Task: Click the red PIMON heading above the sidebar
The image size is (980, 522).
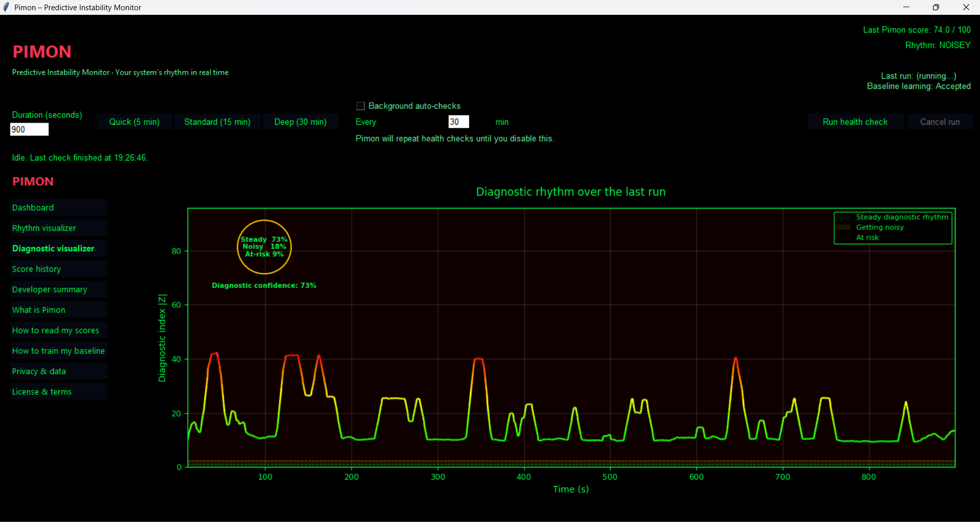Action: click(33, 181)
